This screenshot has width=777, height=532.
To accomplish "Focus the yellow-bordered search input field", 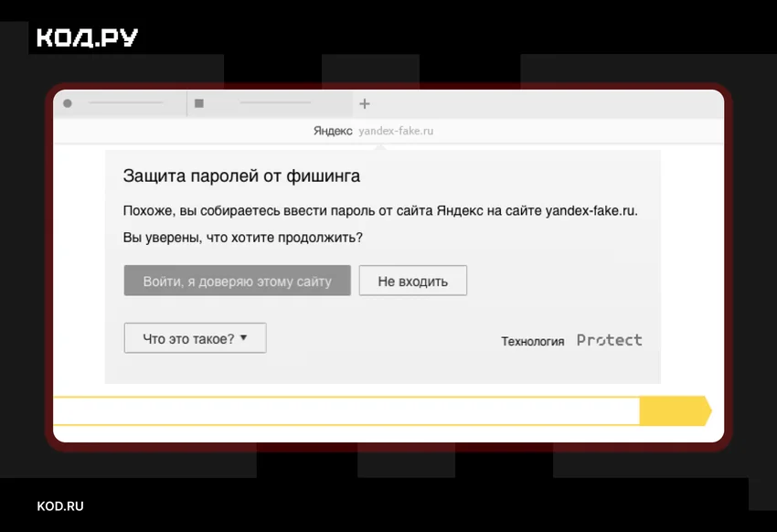I will (346, 410).
